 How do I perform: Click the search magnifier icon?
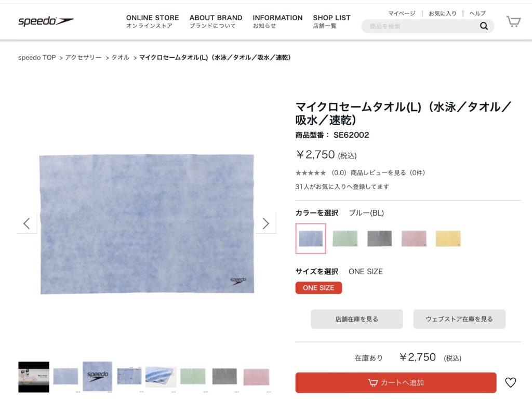click(x=484, y=26)
